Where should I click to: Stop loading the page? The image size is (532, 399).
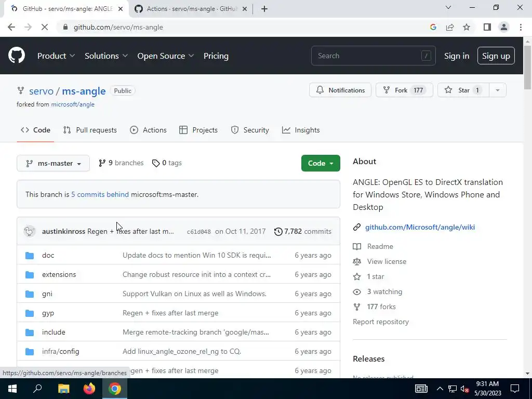[45, 27]
